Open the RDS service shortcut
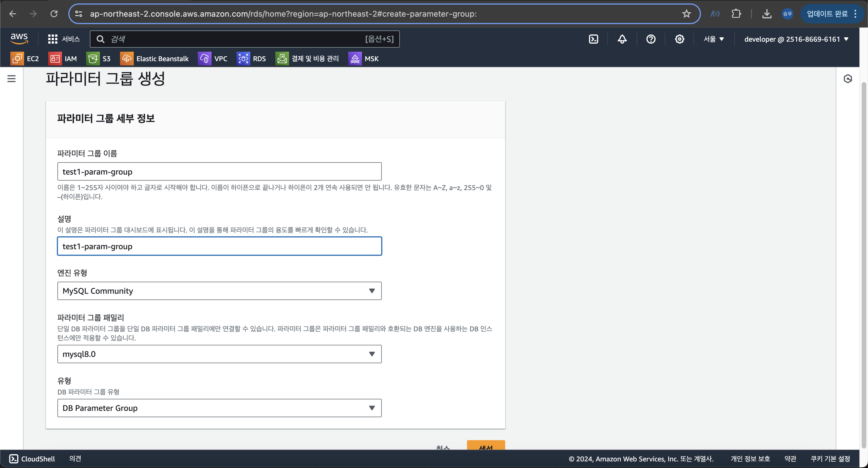The height and width of the screenshot is (468, 868). [x=251, y=59]
